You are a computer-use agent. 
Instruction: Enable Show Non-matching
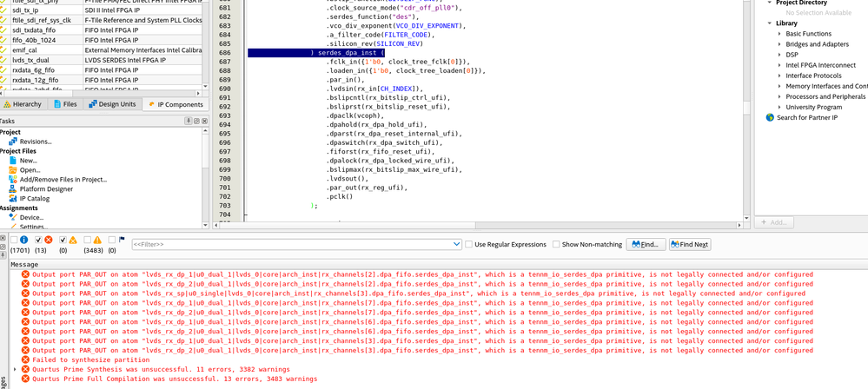[x=556, y=244]
